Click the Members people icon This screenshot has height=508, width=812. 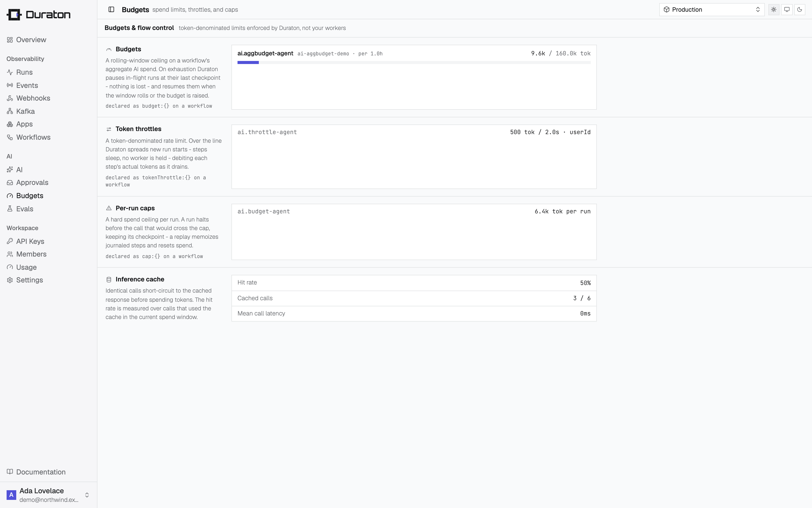10,254
